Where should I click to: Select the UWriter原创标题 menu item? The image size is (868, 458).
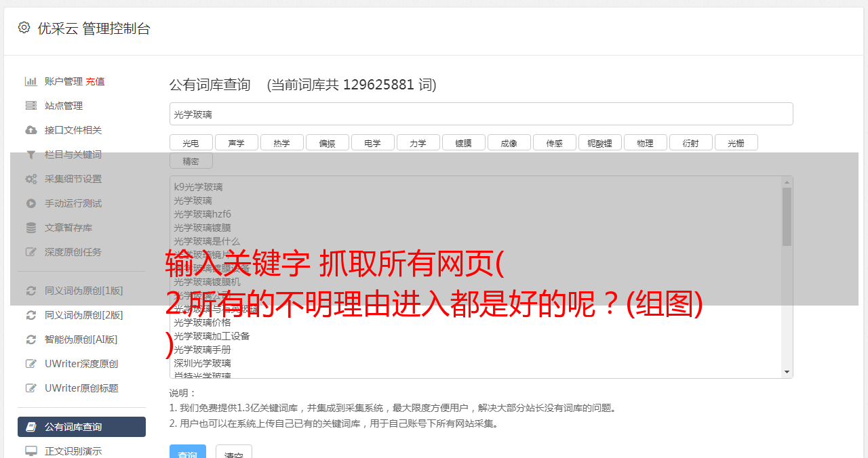[x=81, y=388]
